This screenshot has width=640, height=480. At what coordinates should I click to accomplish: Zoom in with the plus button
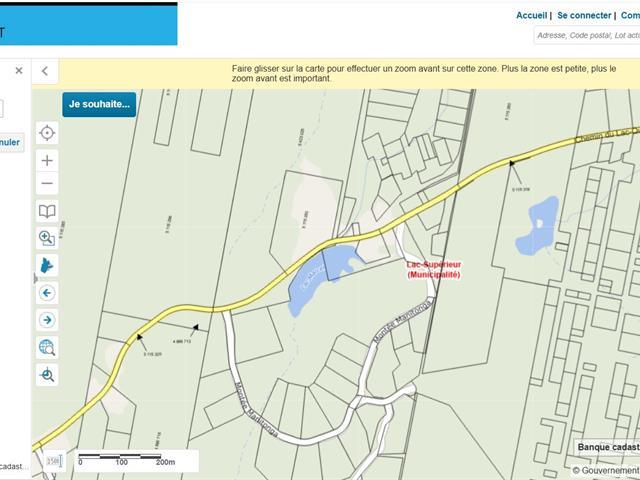pos(47,160)
